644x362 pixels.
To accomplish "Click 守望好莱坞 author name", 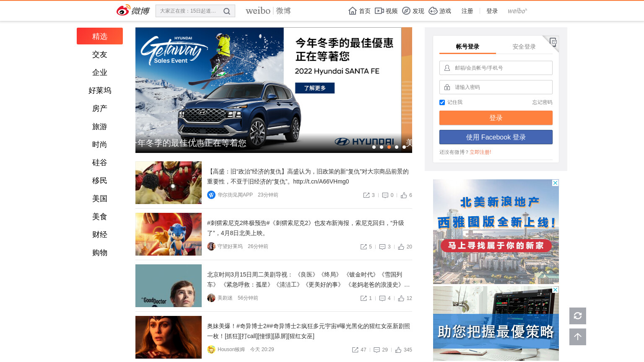I will point(230,246).
